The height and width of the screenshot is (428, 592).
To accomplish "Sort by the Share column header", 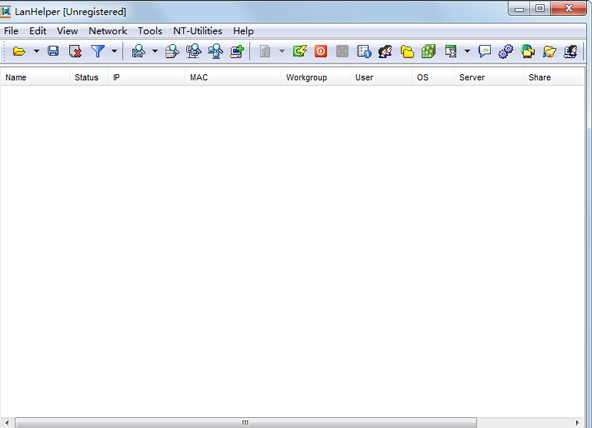I will pos(554,77).
